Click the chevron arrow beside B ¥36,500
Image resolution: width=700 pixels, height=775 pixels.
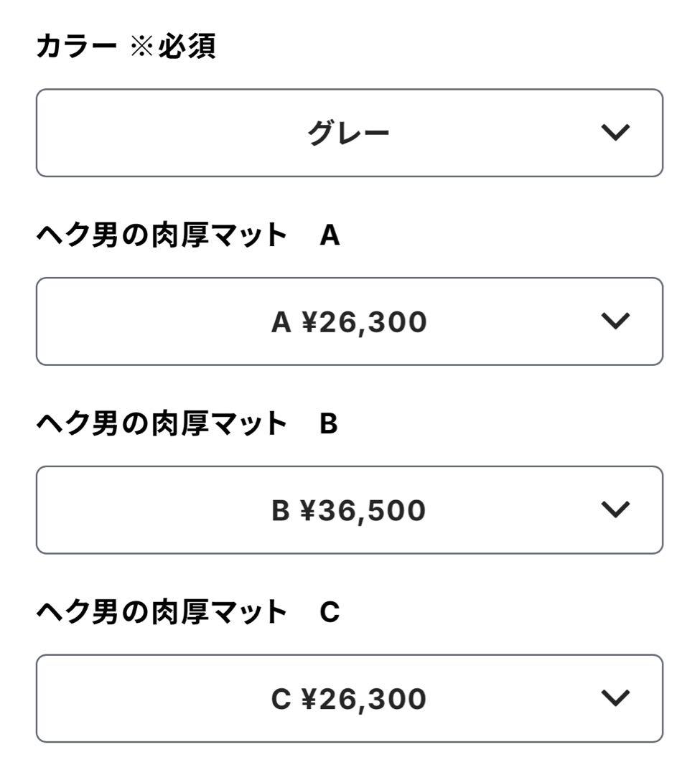coord(617,510)
